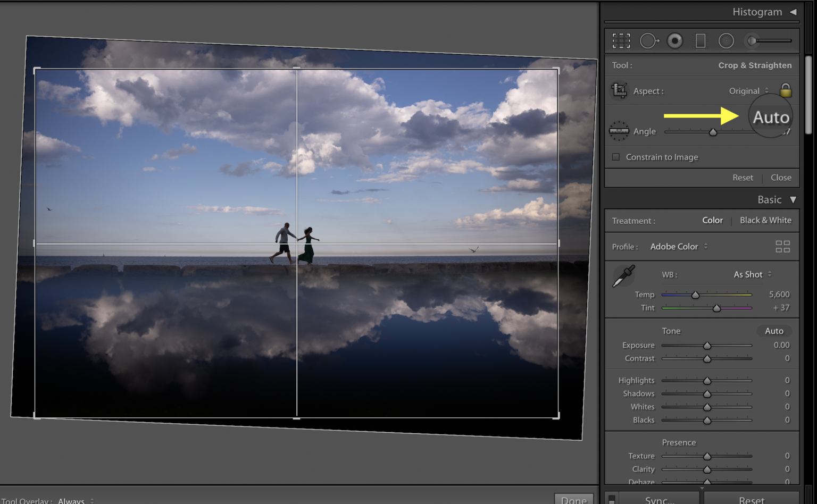Open the Adobe Color profile menu
This screenshot has height=504, width=817.
(678, 246)
